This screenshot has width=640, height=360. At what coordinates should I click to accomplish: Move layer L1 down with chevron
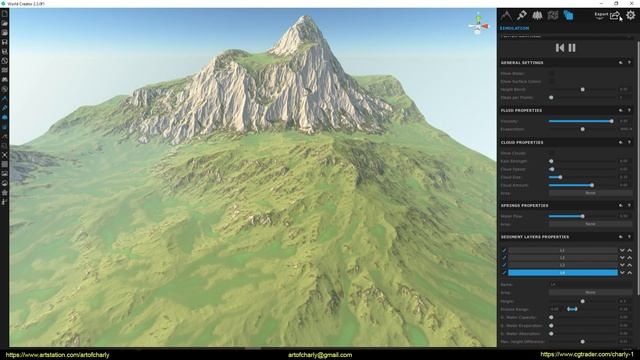pyautogui.click(x=622, y=250)
